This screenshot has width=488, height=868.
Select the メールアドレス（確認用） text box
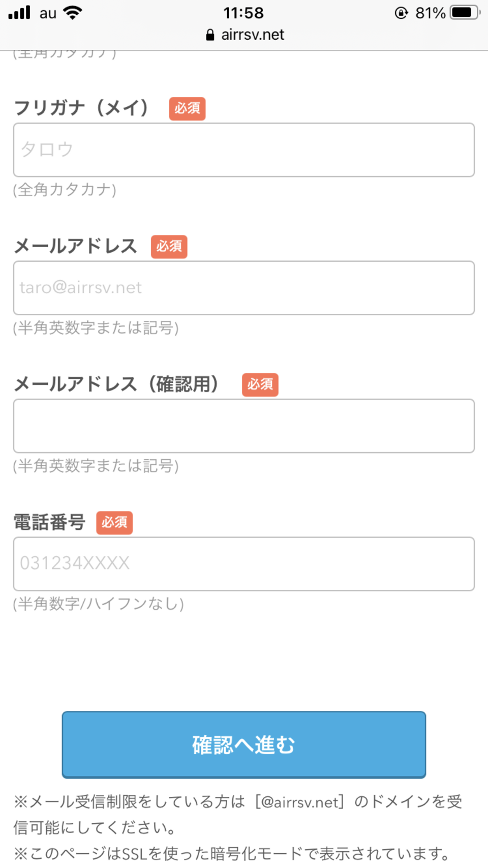click(x=244, y=426)
